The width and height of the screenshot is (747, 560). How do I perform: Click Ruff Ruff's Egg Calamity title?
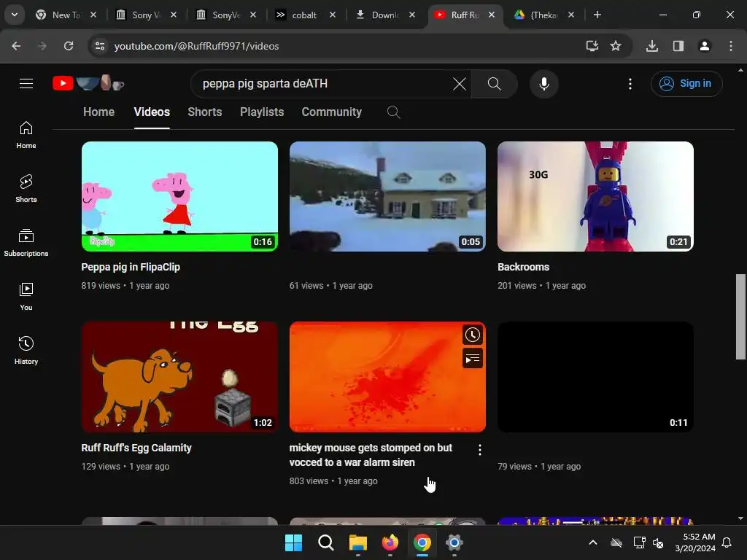[x=136, y=448]
